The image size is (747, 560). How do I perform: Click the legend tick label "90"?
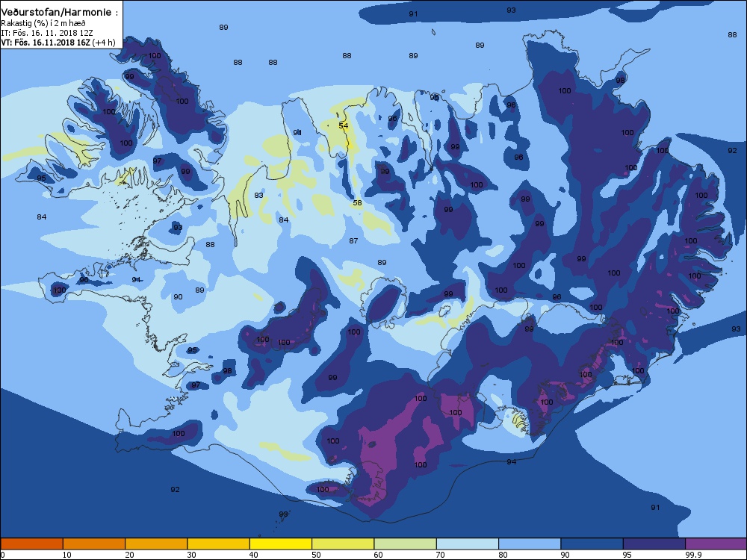coord(565,554)
